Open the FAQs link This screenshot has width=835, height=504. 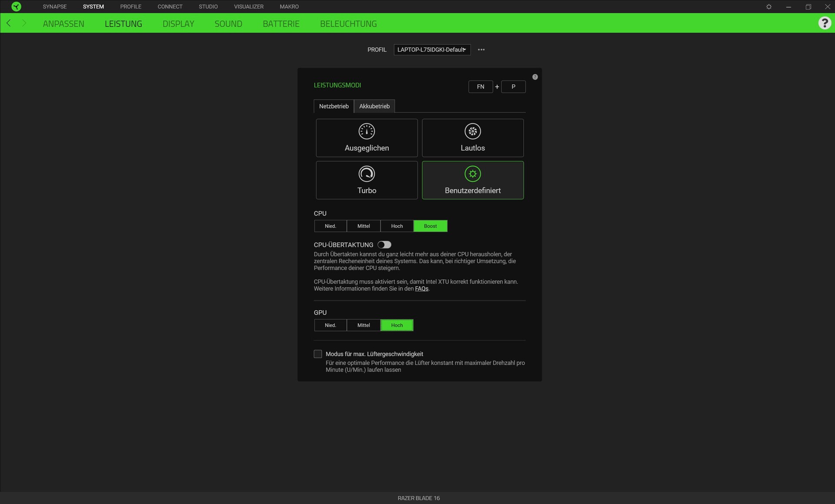click(x=421, y=289)
